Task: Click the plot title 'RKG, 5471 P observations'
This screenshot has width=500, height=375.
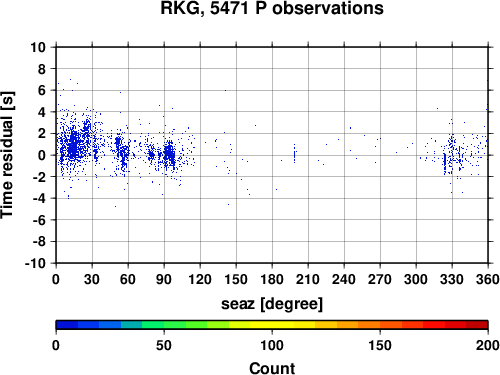Action: (272, 8)
